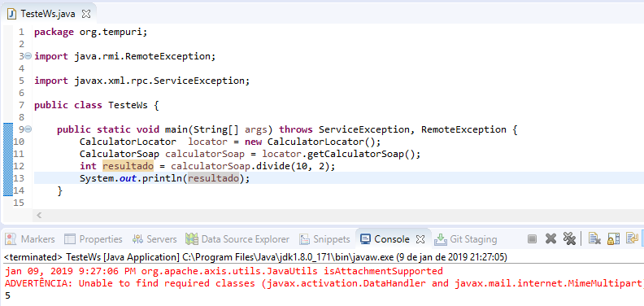The image size is (644, 306).
Task: Toggle the Word Wrap console icon
Action: 631,238
